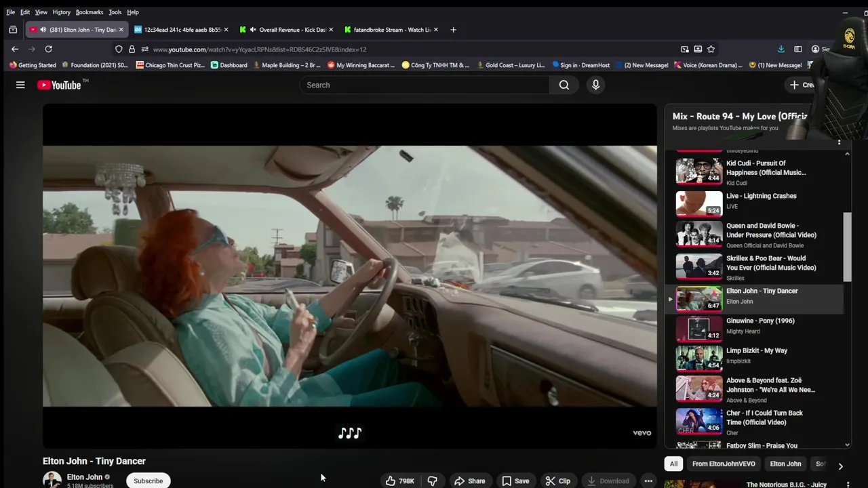This screenshot has height=488, width=868.
Task: Open the Dashboard bookmark
Action: [x=229, y=65]
